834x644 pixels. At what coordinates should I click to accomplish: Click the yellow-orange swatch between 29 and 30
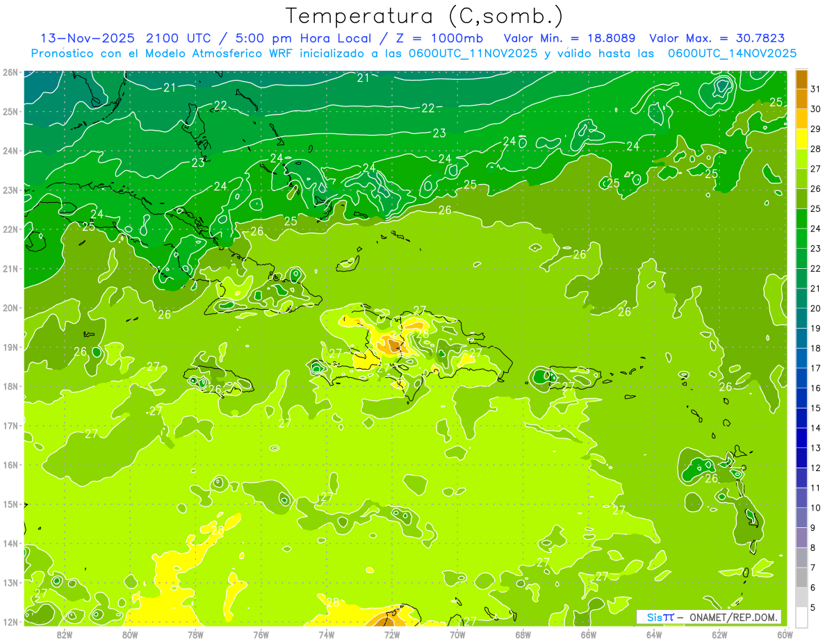click(802, 119)
